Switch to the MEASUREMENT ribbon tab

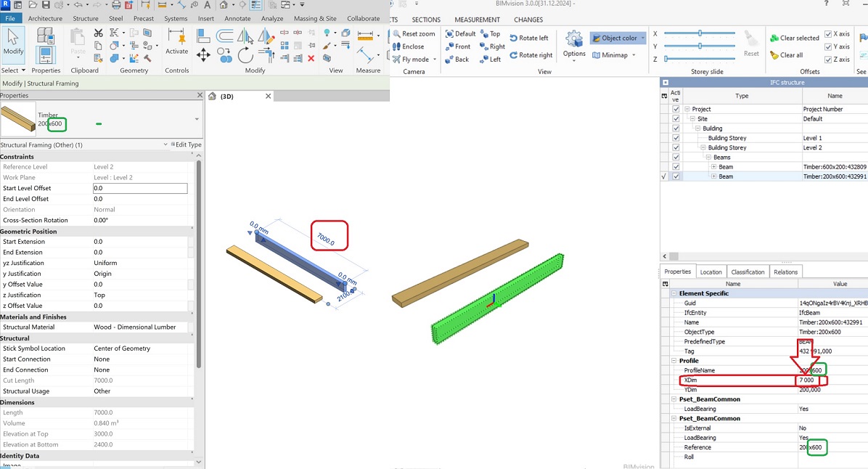tap(478, 20)
